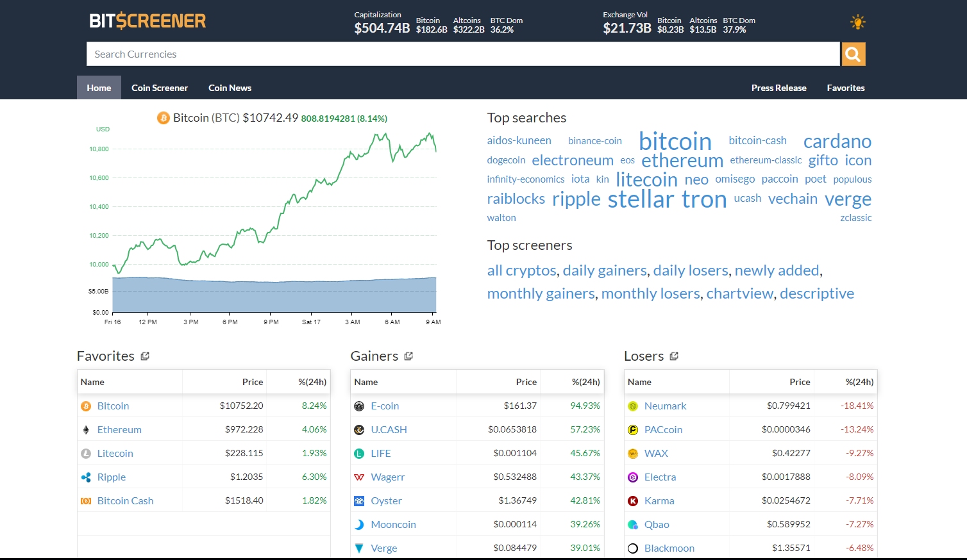
Task: Click the Ethereum coin icon in Favorites
Action: point(86,430)
